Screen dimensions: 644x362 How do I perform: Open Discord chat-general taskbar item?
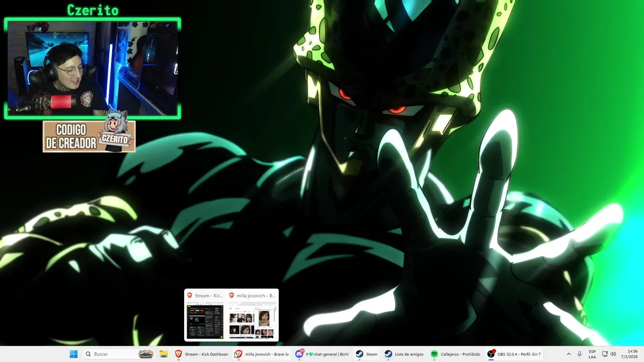click(322, 354)
